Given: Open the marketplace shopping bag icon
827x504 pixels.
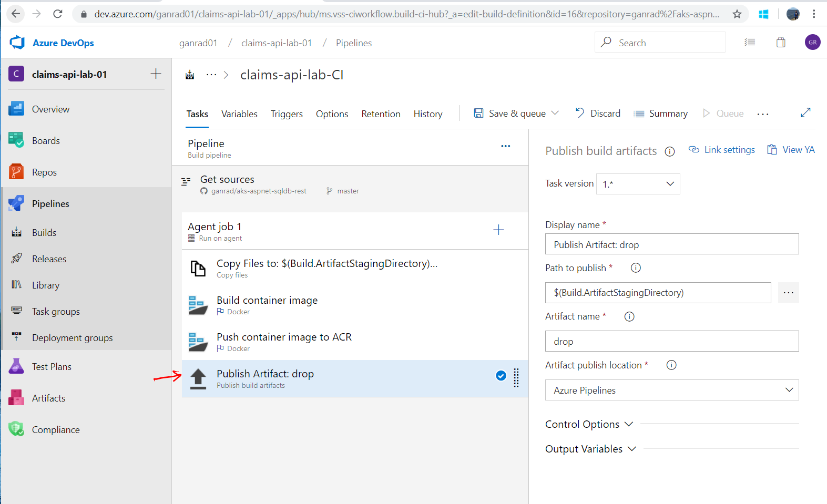Looking at the screenshot, I should 781,43.
